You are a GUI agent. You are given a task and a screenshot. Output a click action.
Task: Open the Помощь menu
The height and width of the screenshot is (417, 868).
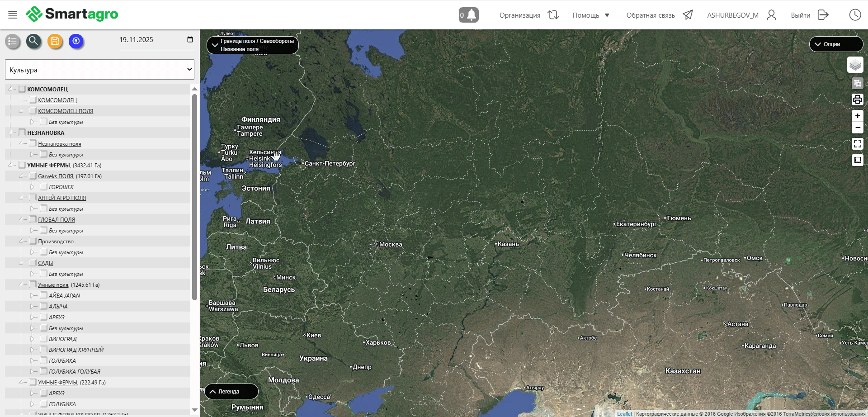coord(591,15)
